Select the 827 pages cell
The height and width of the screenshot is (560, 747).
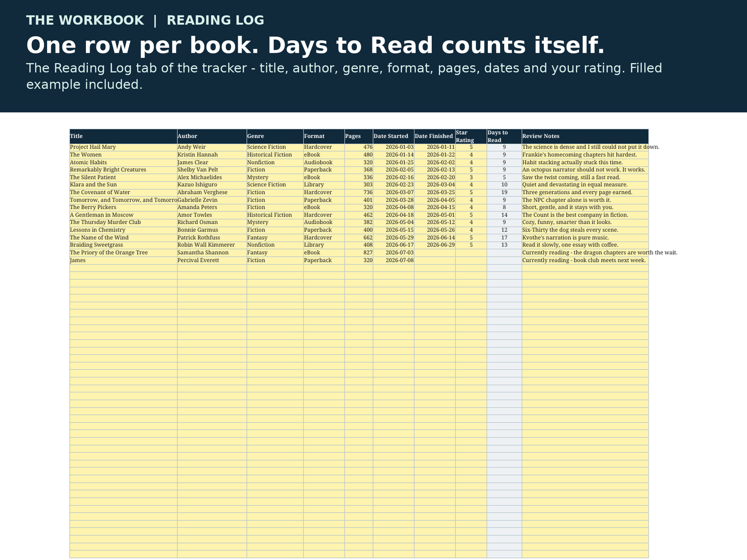pyautogui.click(x=359, y=252)
